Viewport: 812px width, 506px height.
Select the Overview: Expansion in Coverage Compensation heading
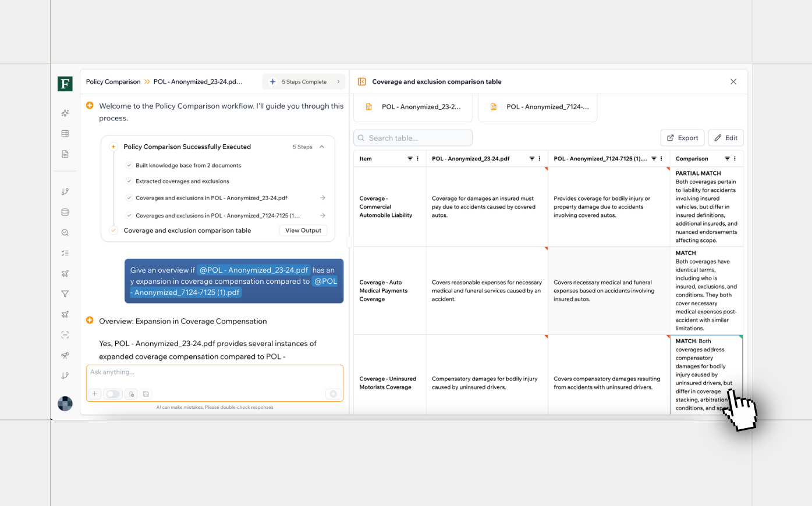tap(183, 321)
